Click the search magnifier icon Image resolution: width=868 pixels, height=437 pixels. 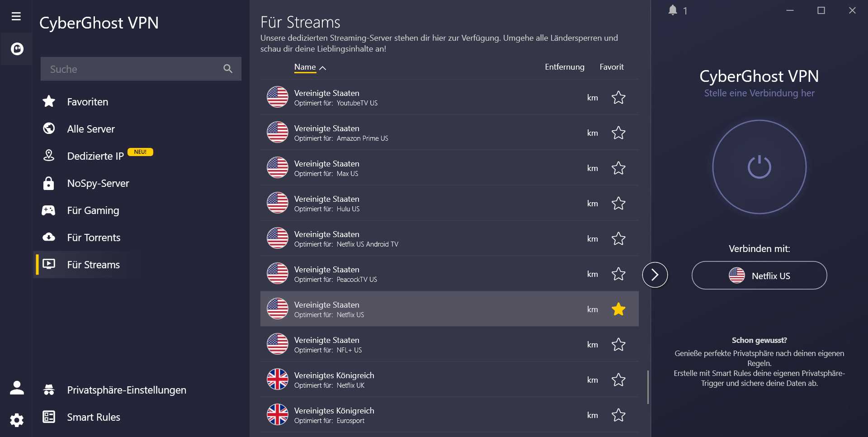[x=228, y=69]
